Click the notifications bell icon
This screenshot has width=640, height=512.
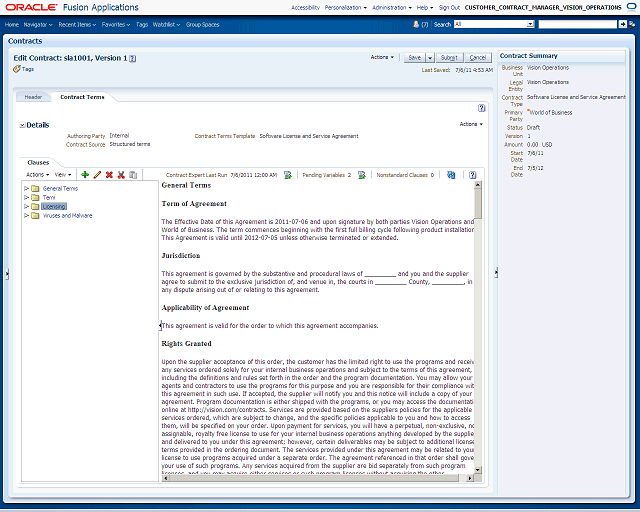[x=416, y=24]
